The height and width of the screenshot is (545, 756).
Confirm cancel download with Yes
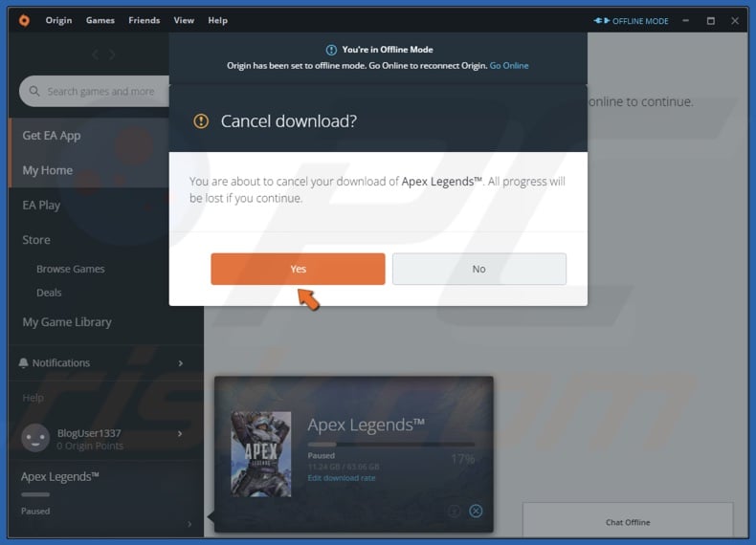(298, 269)
